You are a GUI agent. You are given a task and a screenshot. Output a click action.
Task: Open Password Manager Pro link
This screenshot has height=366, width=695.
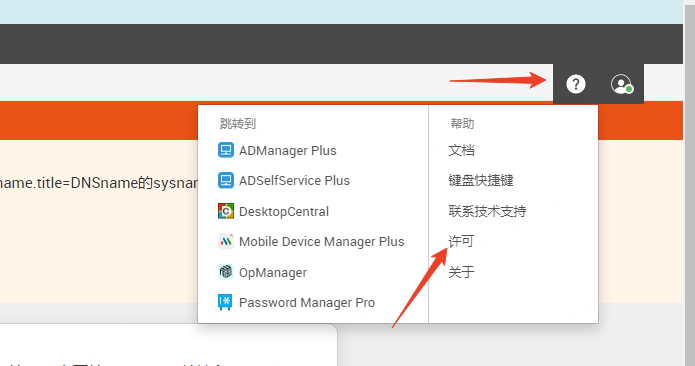tap(307, 303)
